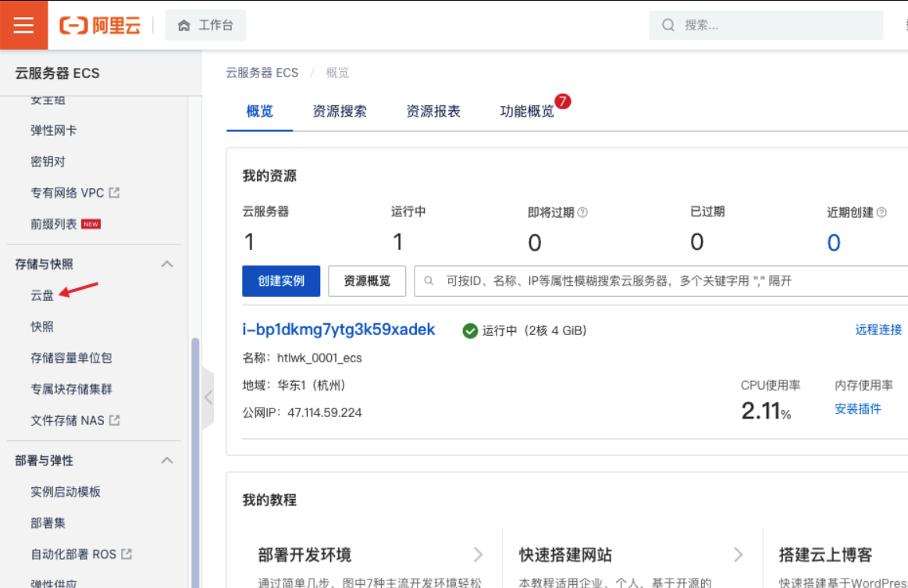Open the orange hamburger main menu
The image size is (908, 588).
coord(23,25)
